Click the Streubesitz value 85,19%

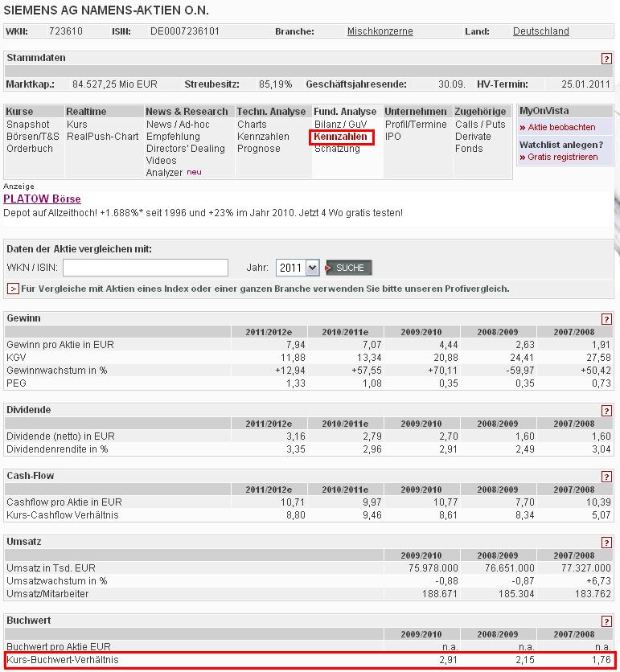275,84
